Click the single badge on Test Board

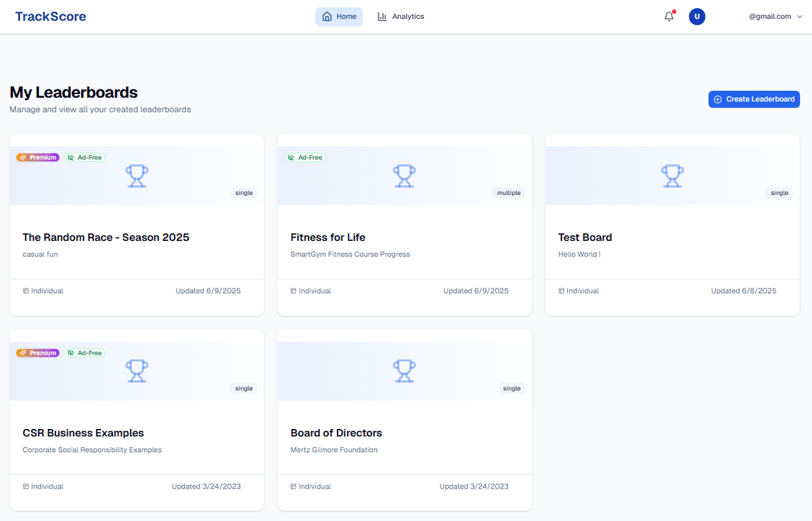[x=780, y=193]
